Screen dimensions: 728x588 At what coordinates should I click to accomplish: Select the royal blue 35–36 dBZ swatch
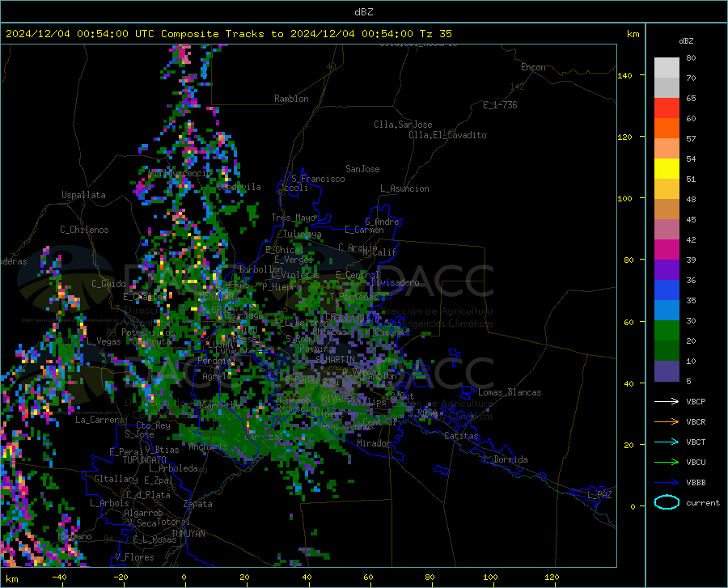click(667, 290)
